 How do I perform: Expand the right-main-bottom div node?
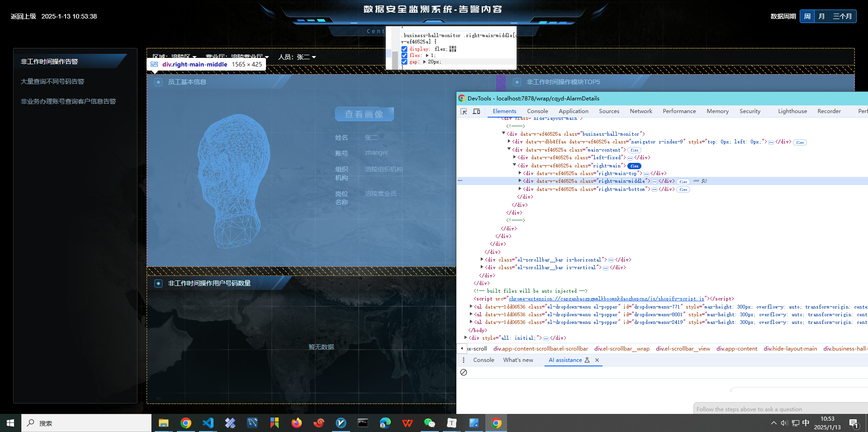520,189
